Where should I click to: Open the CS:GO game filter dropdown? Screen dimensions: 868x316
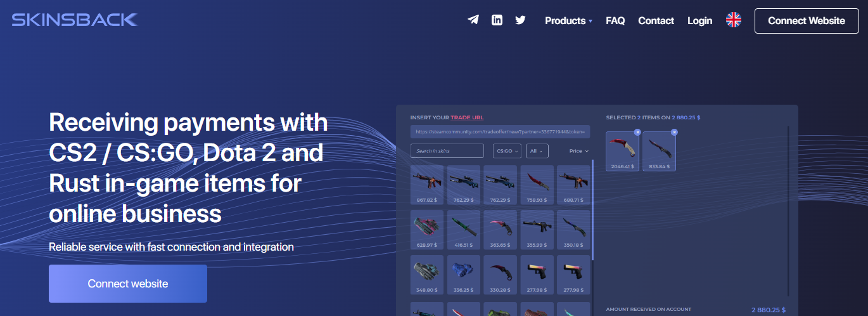[x=507, y=151]
